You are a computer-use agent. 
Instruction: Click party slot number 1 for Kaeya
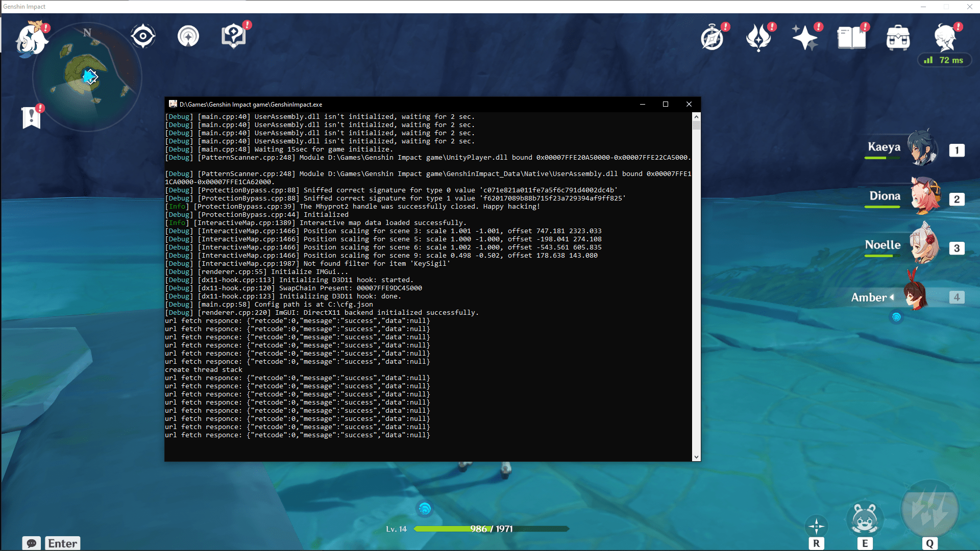click(x=957, y=151)
